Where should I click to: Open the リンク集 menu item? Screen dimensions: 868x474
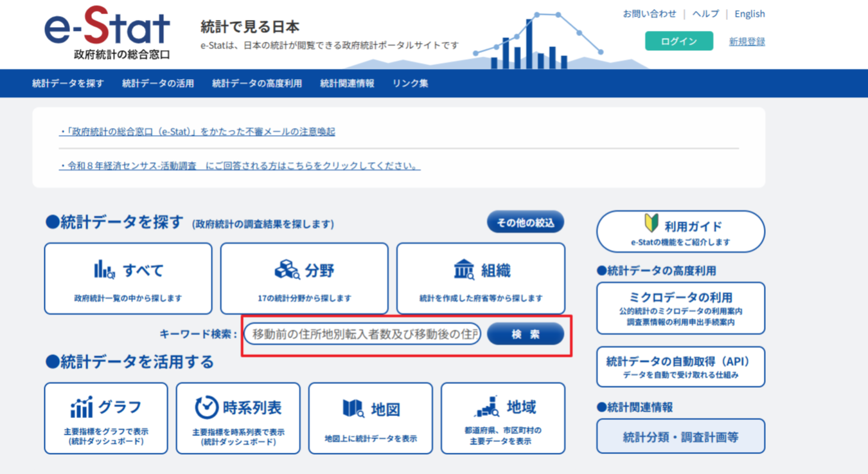[411, 84]
